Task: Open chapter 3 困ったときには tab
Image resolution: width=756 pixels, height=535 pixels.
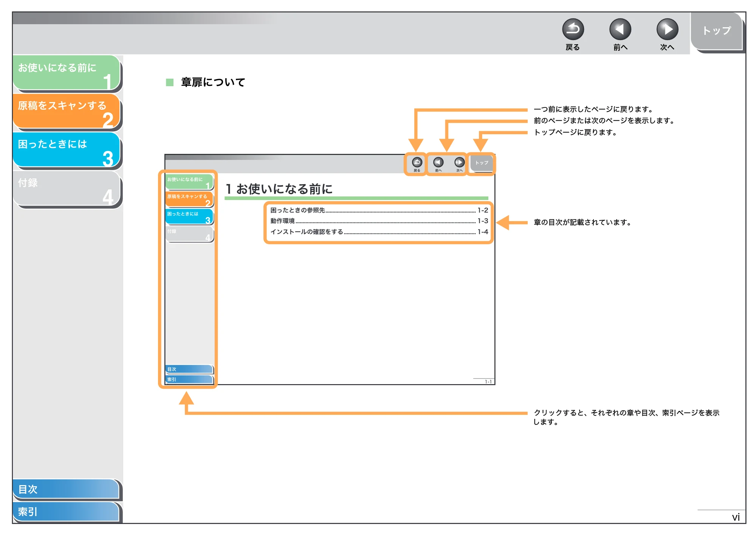Action: tap(67, 149)
